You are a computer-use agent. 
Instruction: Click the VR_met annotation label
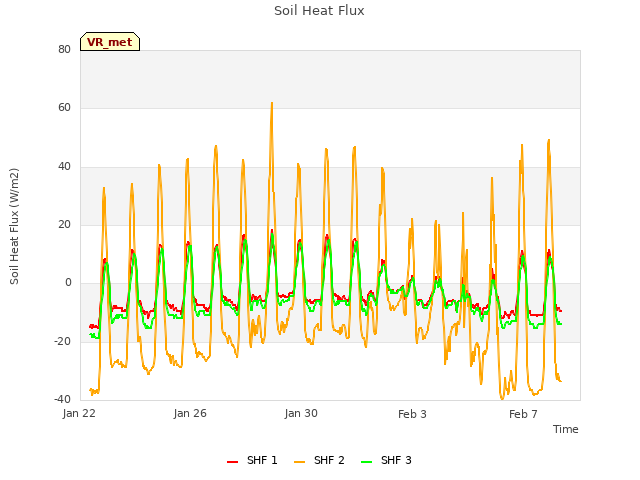tap(110, 42)
